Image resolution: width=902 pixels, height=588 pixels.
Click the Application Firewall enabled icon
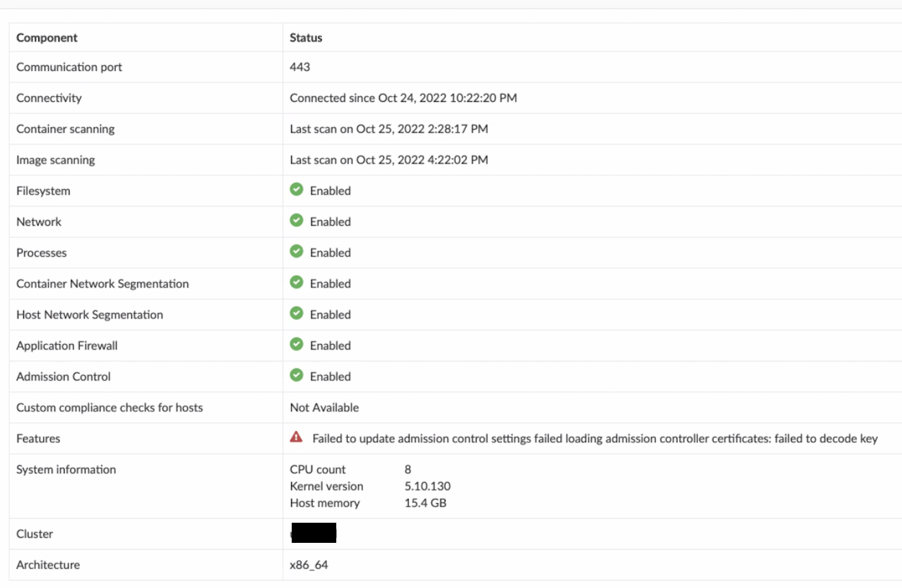pyautogui.click(x=297, y=345)
